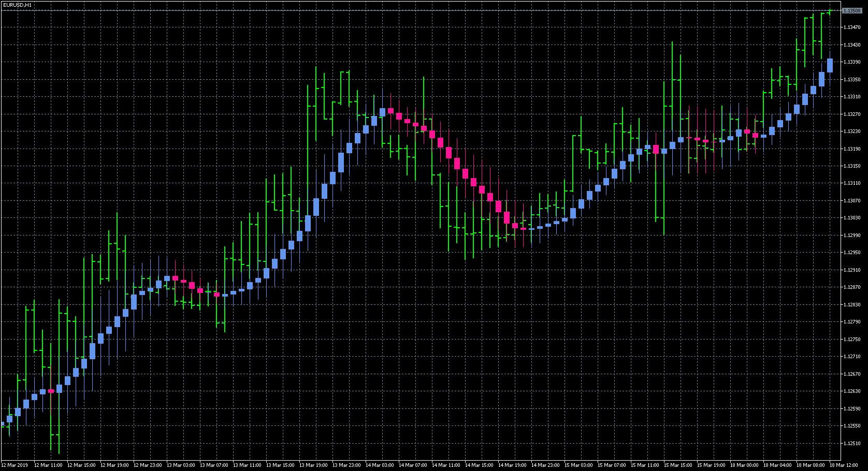Image resolution: width=868 pixels, height=471 pixels.
Task: Click the 1.13470 price axis label
Action: 852,27
